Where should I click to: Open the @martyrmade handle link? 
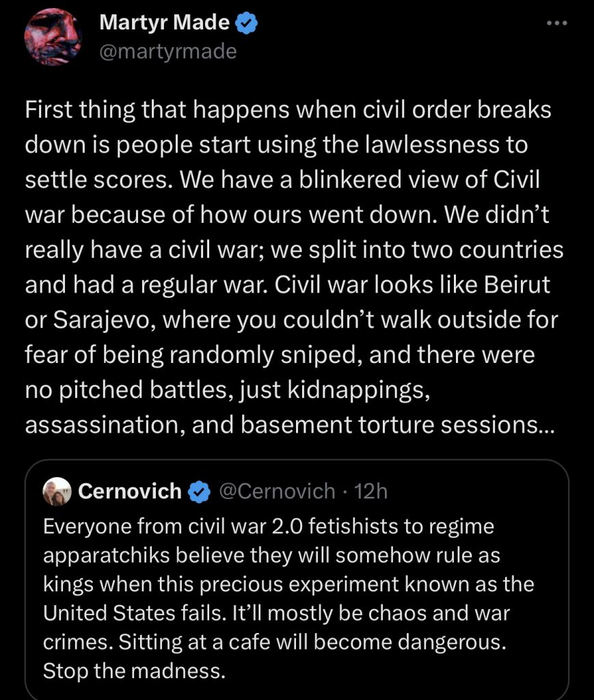coord(167,51)
